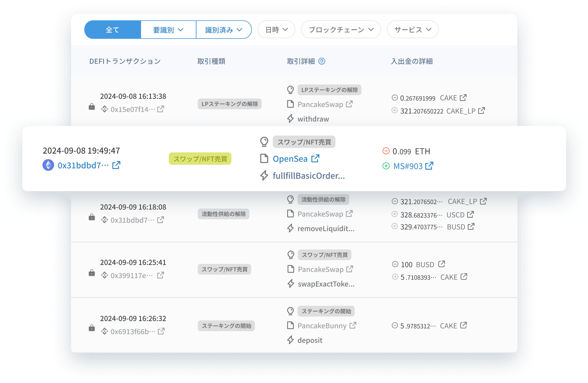Screen dimensions: 588x383
Task: Click the help icon next to 取引詳細
Action: pos(322,61)
